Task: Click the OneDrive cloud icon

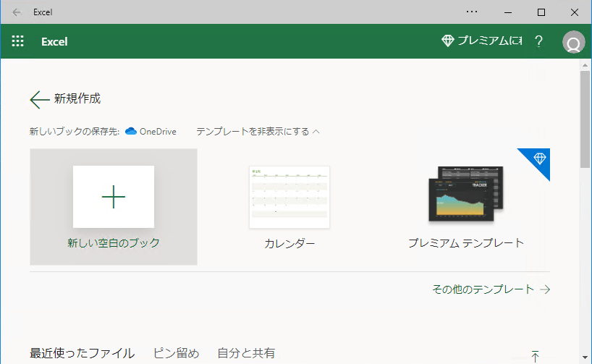Action: [x=131, y=131]
